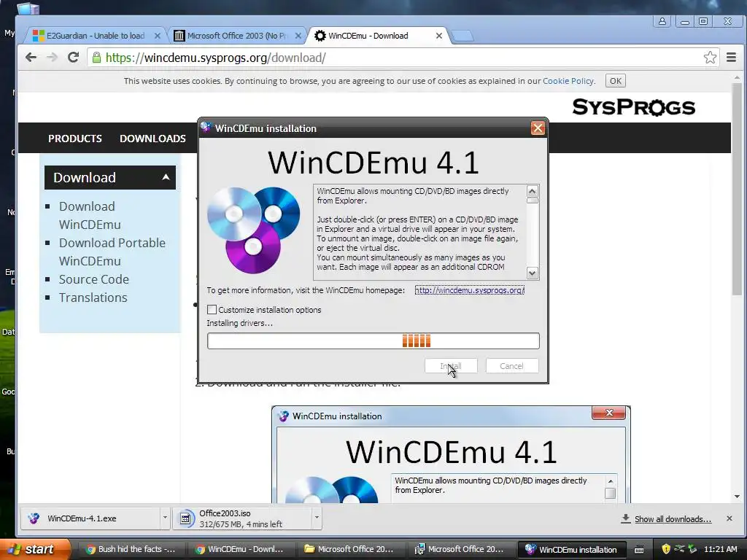Click WinCDEmu-4.1.exe download file icon
The width and height of the screenshot is (747, 560).
(x=34, y=518)
